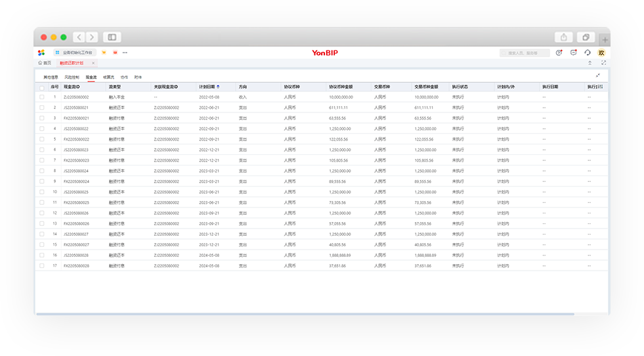Click amount 40,805.56 in 协议币种金额 column
The height and width of the screenshot is (356, 644).
(x=337, y=244)
